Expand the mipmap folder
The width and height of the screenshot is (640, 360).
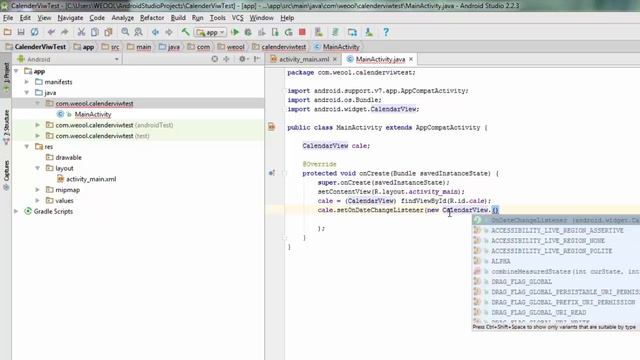tap(38, 190)
